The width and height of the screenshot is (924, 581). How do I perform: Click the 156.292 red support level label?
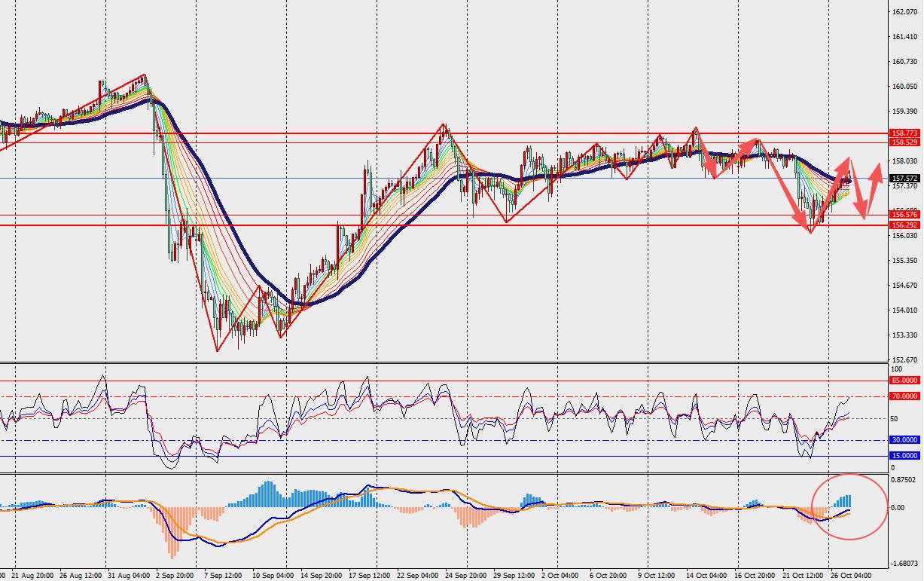(904, 225)
